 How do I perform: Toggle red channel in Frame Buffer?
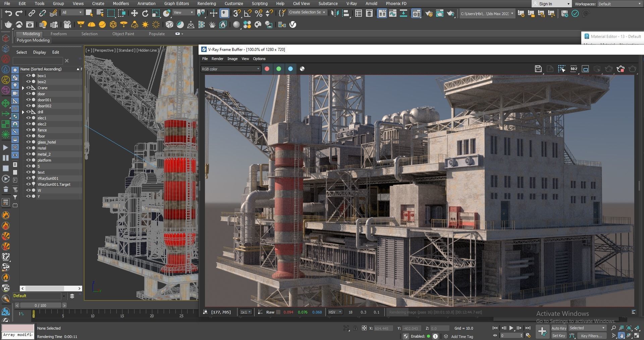pos(267,69)
